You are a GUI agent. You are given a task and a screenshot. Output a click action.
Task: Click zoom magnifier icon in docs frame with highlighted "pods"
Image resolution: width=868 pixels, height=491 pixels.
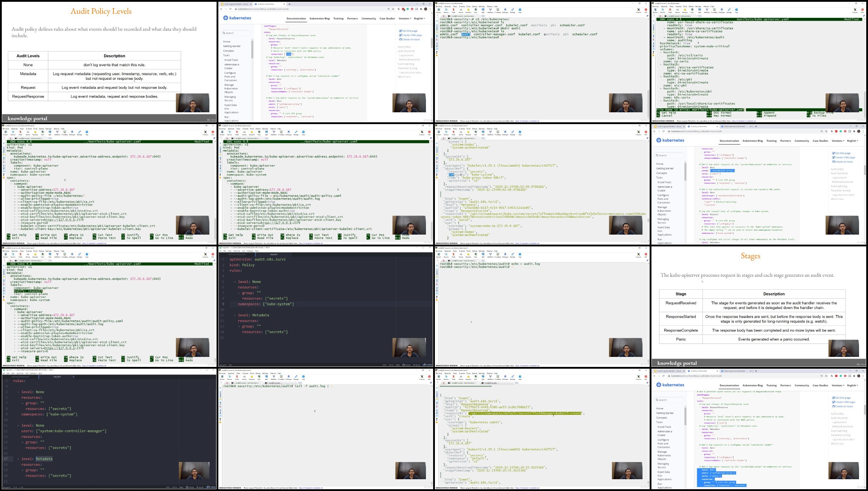click(x=388, y=9)
